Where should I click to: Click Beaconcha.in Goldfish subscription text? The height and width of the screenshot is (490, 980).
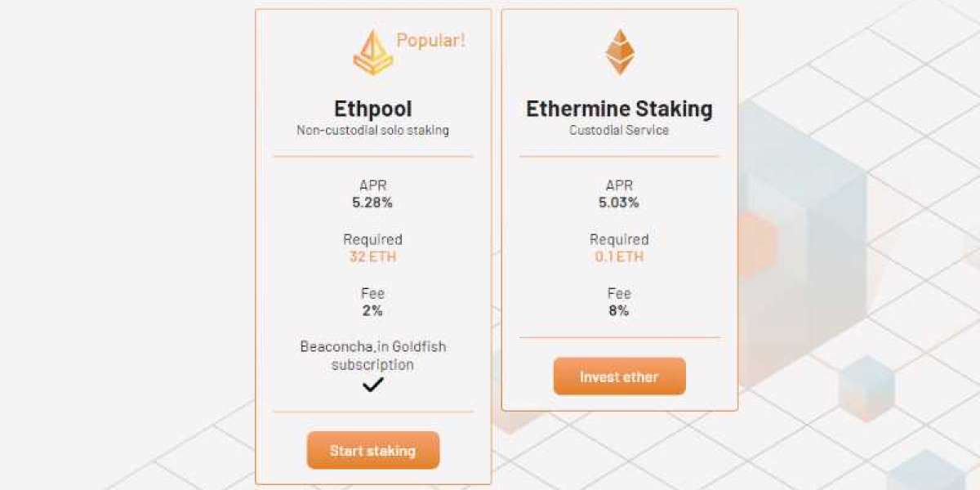[x=373, y=355]
